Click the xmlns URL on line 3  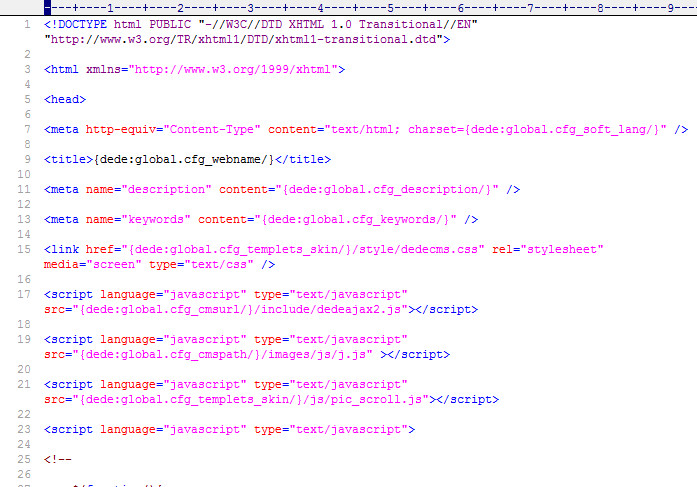tap(233, 69)
